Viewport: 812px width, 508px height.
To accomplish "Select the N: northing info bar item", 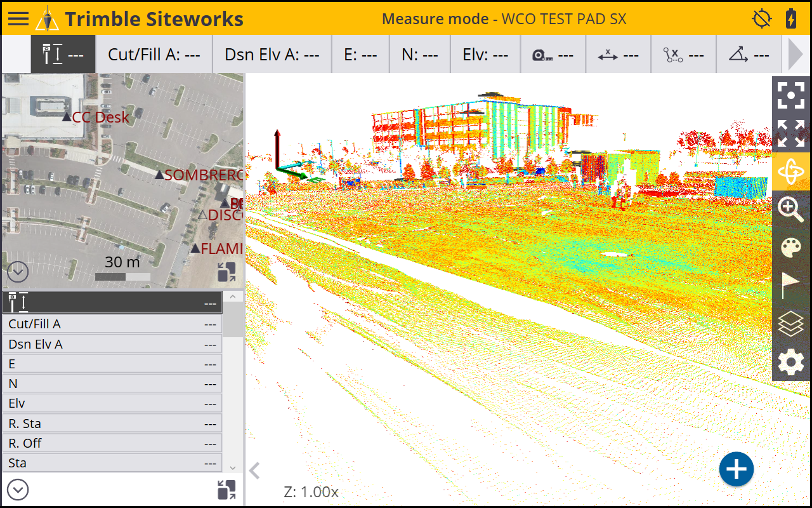I will pos(420,54).
